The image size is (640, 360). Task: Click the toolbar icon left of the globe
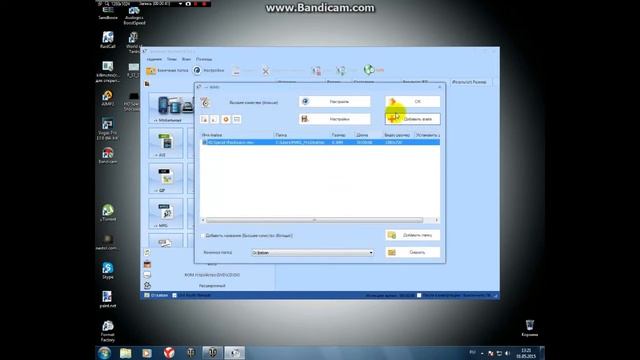[x=341, y=71]
